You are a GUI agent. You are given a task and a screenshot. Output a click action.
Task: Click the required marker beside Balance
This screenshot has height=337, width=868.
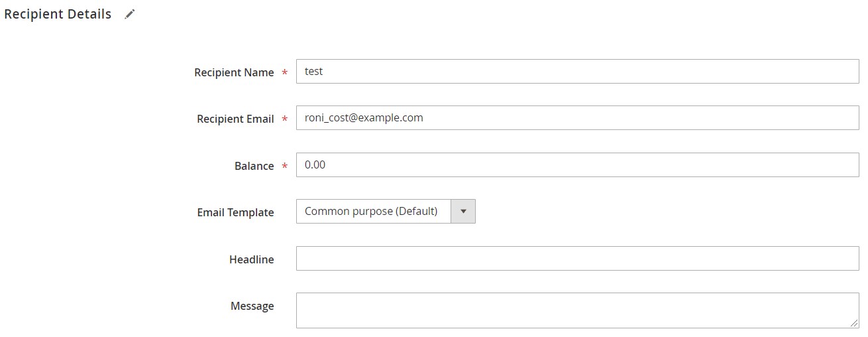(x=285, y=167)
